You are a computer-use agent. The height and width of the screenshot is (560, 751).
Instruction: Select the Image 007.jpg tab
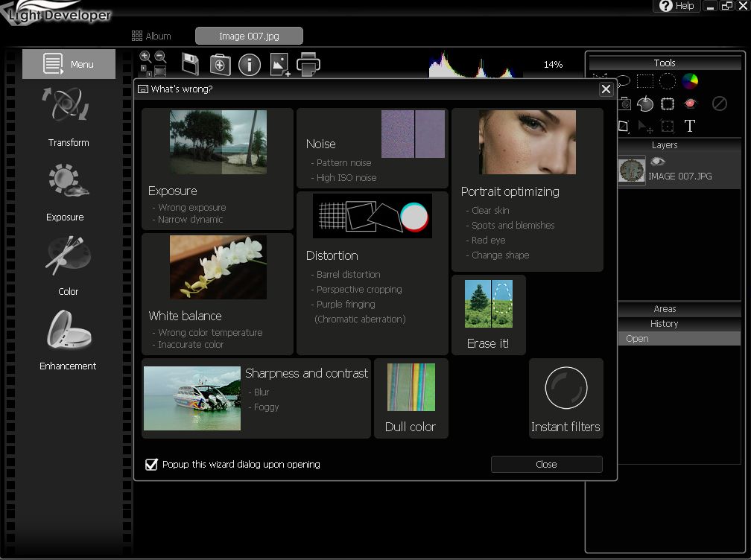(248, 35)
